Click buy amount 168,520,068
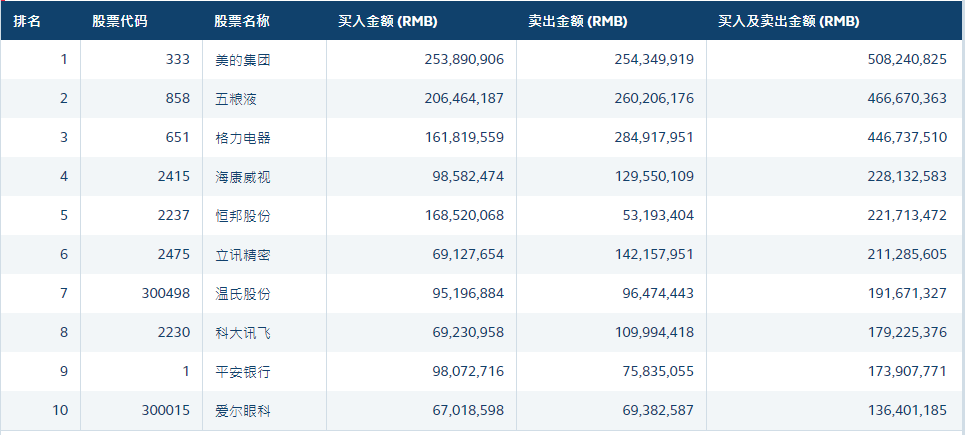Image resolution: width=965 pixels, height=435 pixels. click(464, 215)
